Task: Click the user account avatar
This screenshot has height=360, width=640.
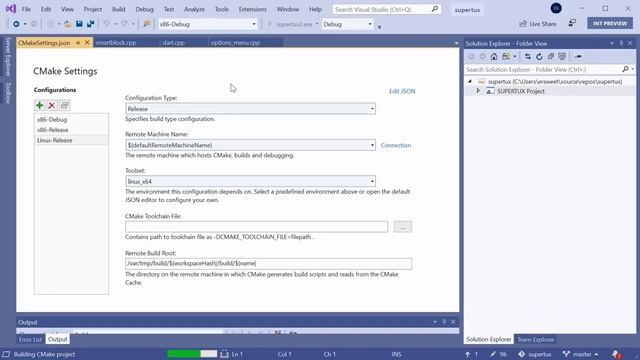Action: (556, 8)
